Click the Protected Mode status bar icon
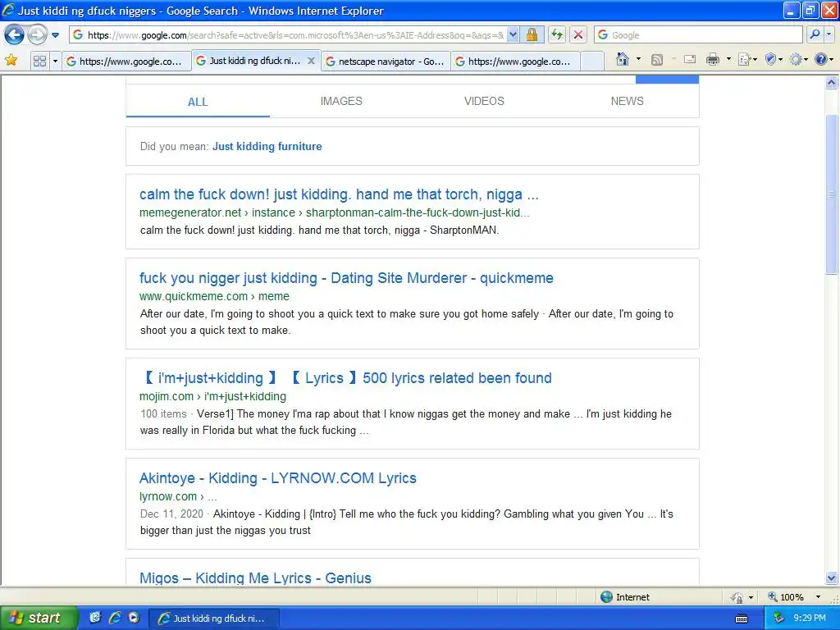 [737, 597]
